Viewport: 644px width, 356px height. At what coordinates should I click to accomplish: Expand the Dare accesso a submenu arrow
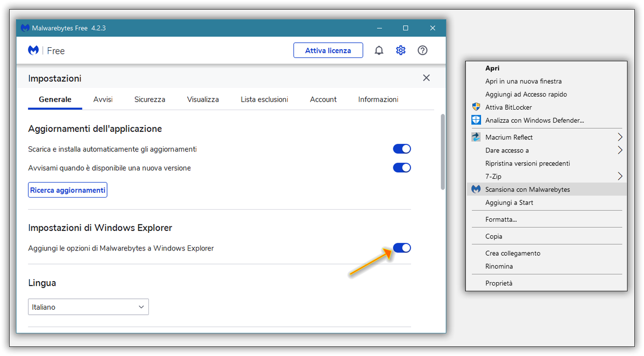[x=620, y=150]
